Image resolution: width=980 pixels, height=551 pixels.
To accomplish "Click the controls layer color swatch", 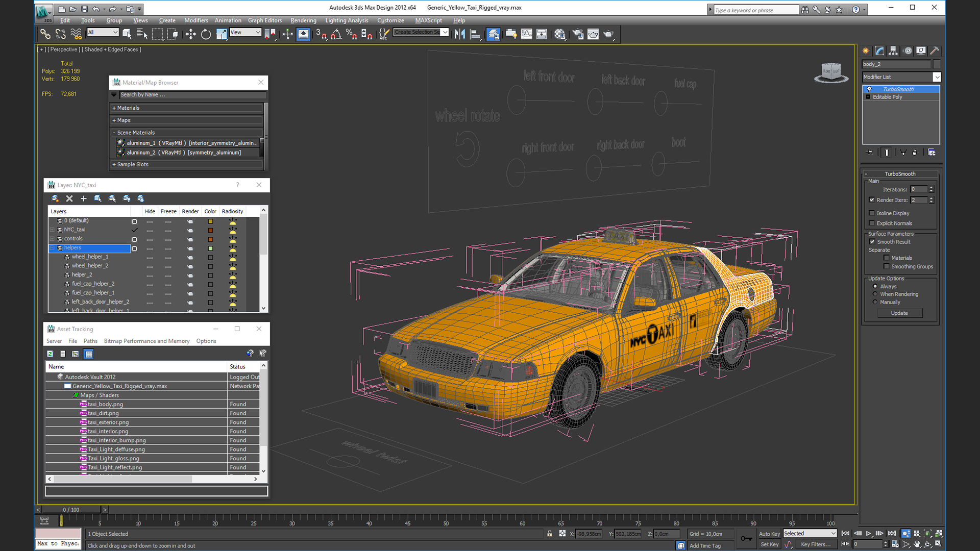I will (x=210, y=239).
